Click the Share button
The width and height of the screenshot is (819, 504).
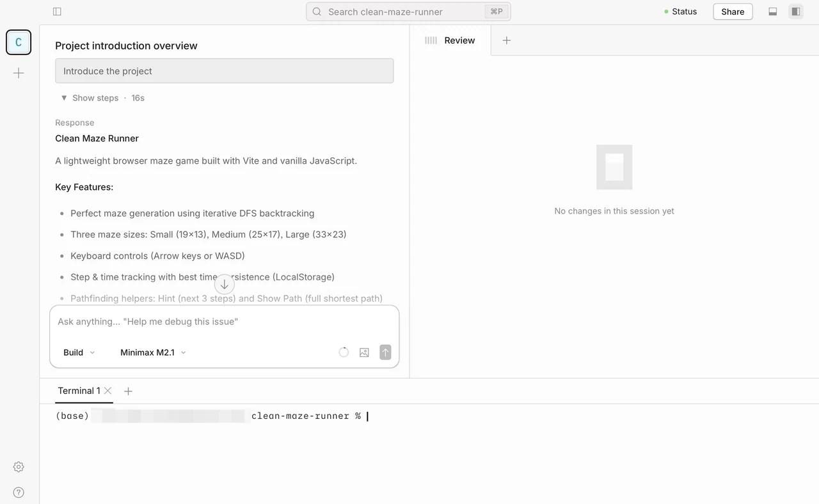[733, 12]
